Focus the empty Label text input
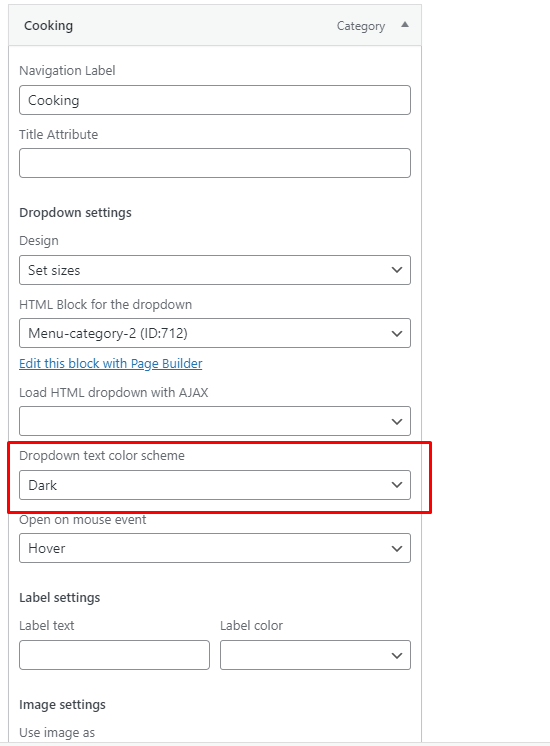This screenshot has height=746, width=550. [114, 655]
